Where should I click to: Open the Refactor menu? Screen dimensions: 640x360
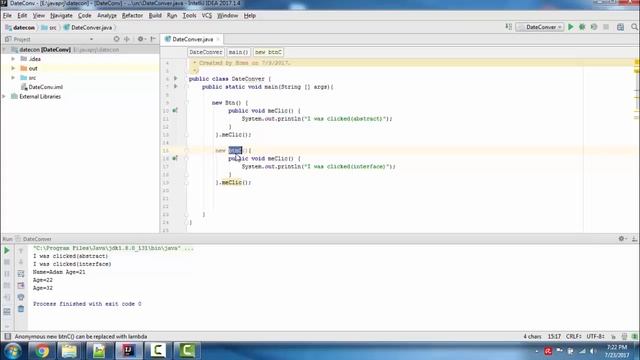point(132,16)
